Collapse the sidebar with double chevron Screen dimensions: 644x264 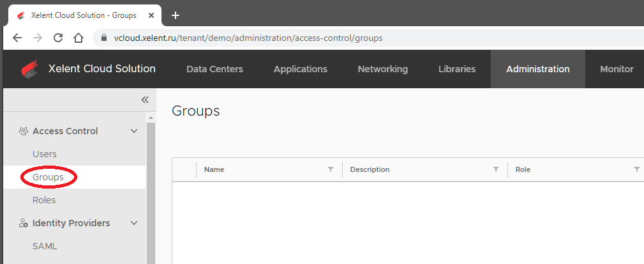pyautogui.click(x=145, y=100)
